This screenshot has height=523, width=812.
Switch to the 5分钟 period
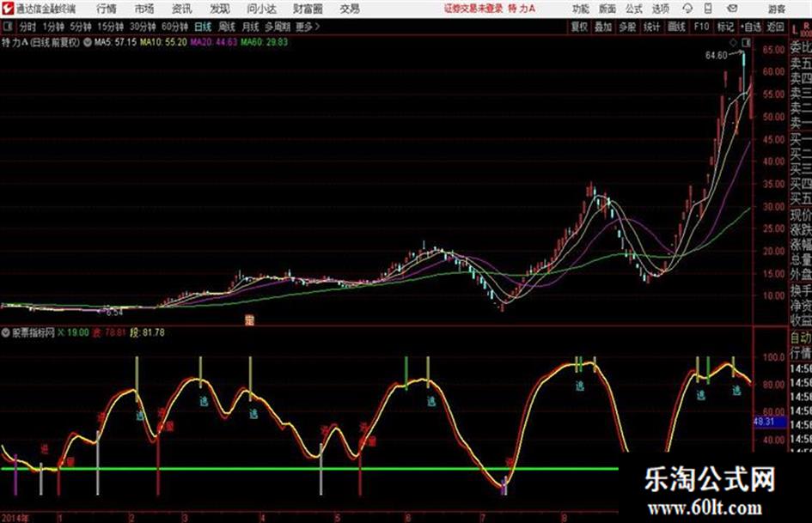pos(80,27)
